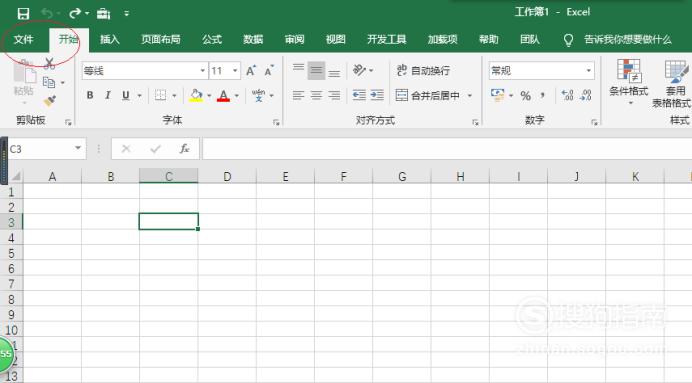Decrease indent
Image resolution: width=692 pixels, height=383 pixels.
359,95
